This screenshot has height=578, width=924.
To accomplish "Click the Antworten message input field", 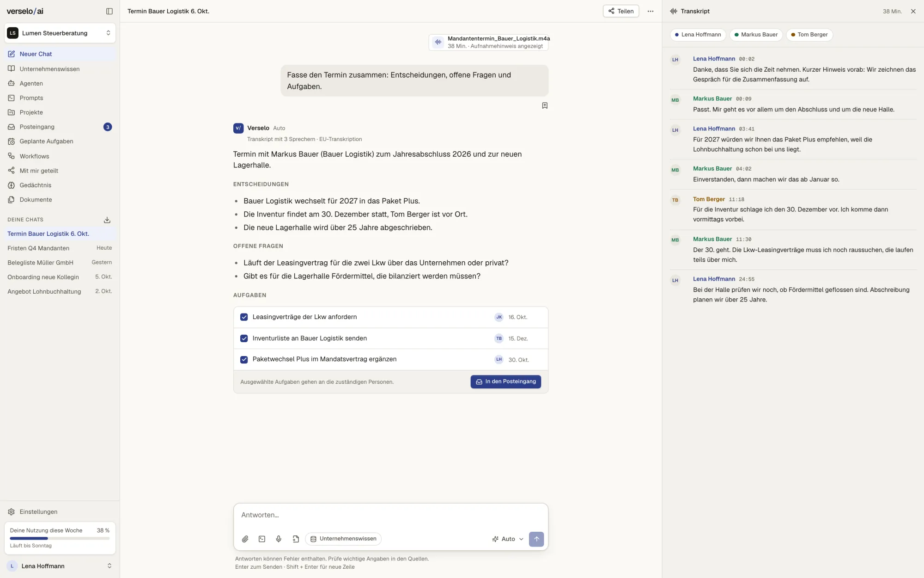I will [391, 515].
